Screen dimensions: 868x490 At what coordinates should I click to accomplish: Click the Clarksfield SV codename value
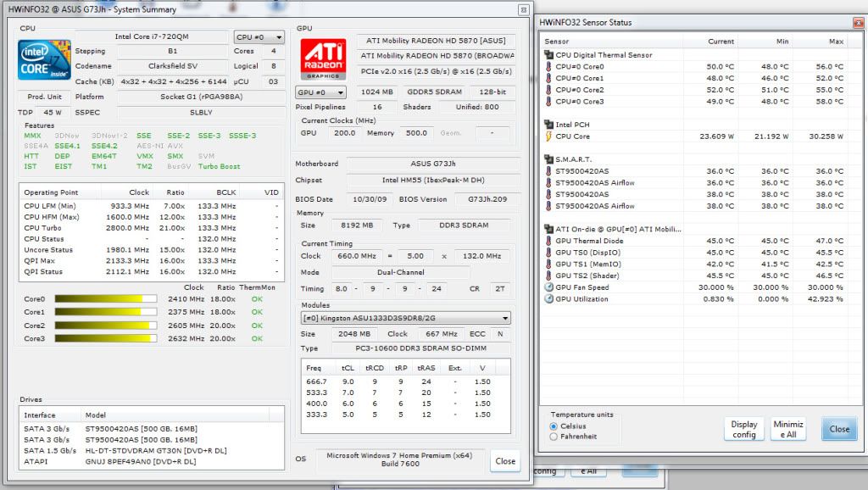coord(173,66)
